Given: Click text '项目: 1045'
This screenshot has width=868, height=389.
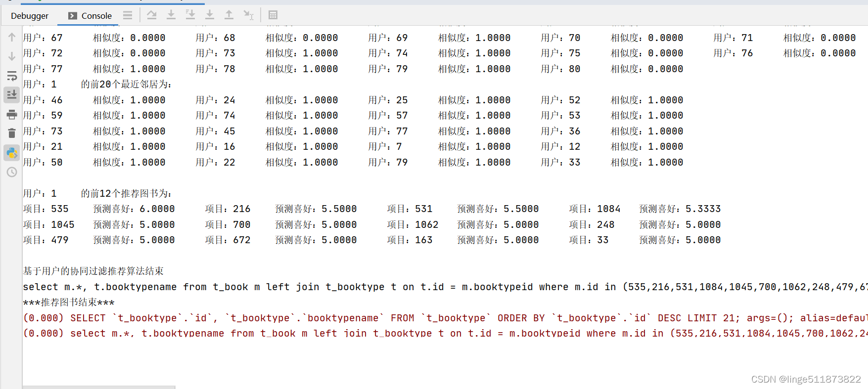Looking at the screenshot, I should (x=48, y=224).
